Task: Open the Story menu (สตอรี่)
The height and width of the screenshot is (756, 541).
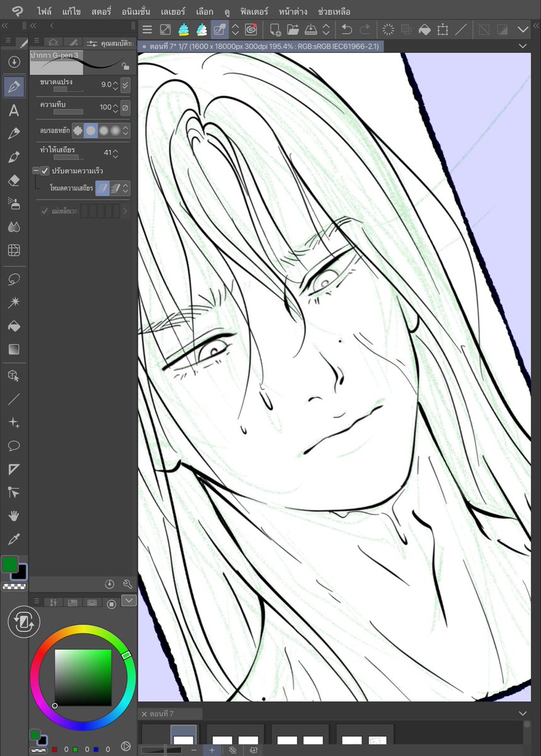Action: (102, 11)
